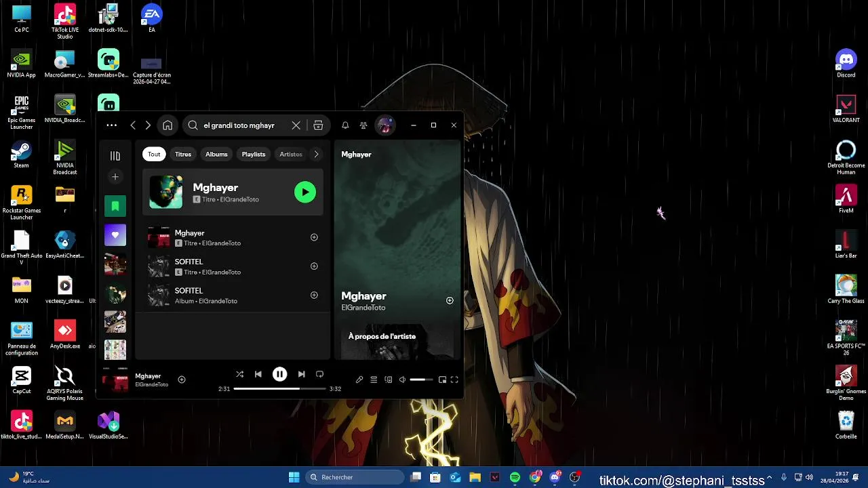Select the VALORANT desktop icon
868x488 pixels.
pyautogui.click(x=846, y=109)
